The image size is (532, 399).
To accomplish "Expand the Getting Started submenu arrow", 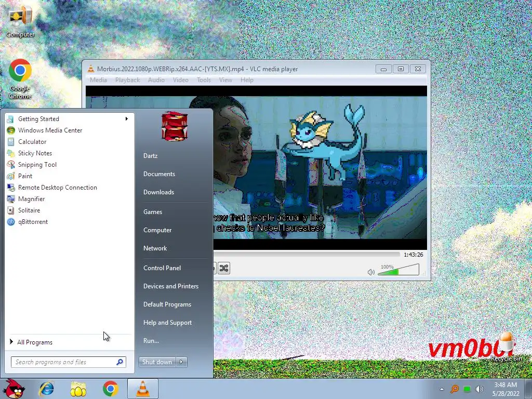I will (x=127, y=119).
